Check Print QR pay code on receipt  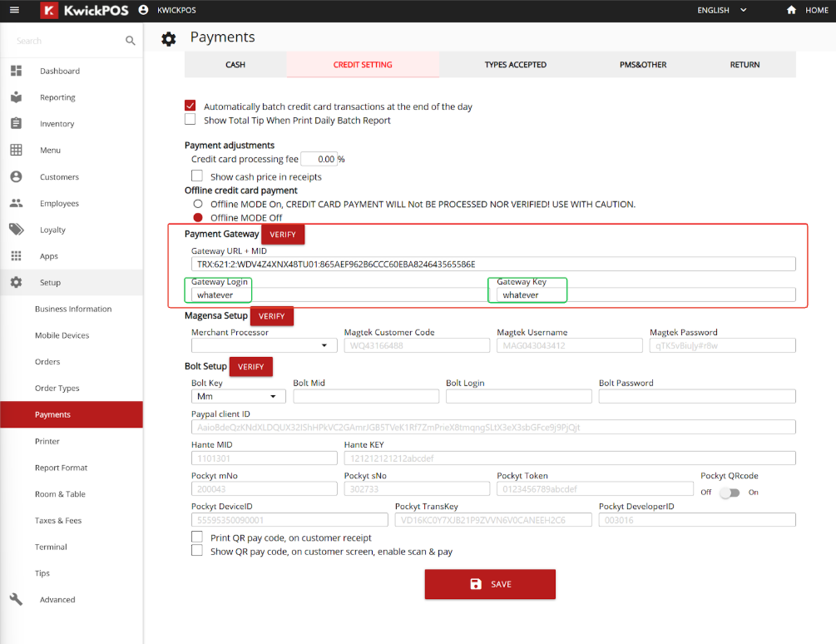197,537
